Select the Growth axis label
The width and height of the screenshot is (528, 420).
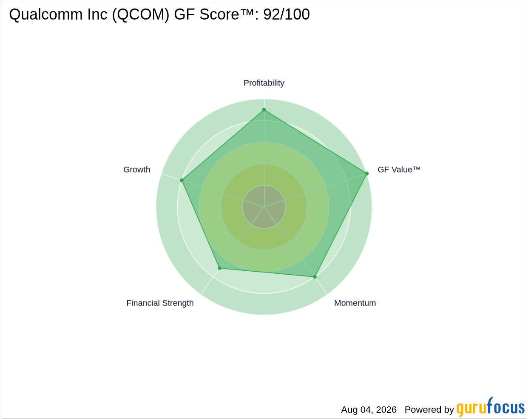coord(137,170)
